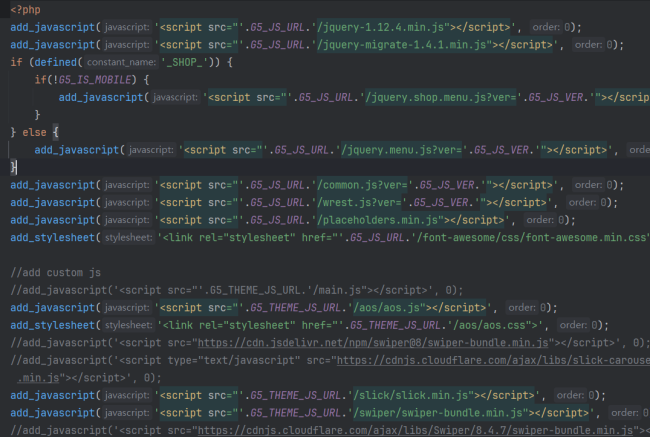The width and height of the screenshot is (650, 437).
Task: Click the G5_IS_MOBILE constant
Action: point(95,80)
